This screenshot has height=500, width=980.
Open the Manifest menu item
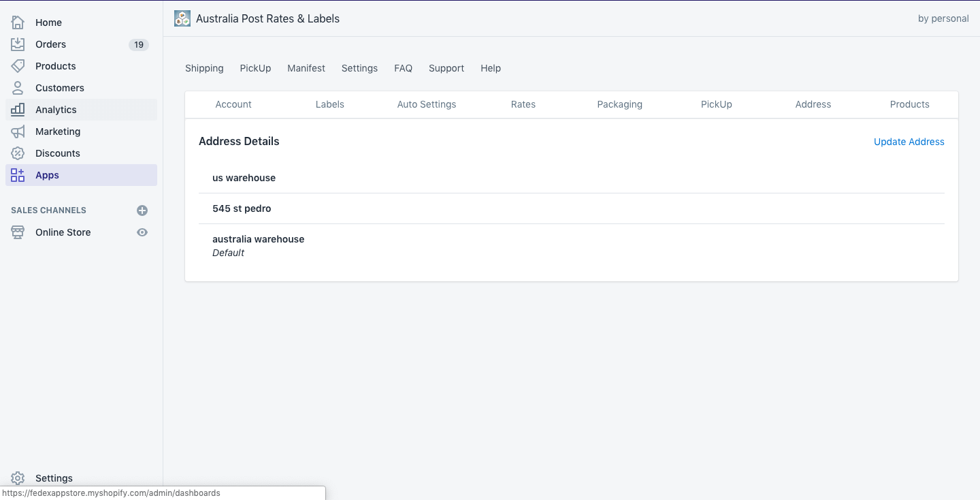point(306,68)
